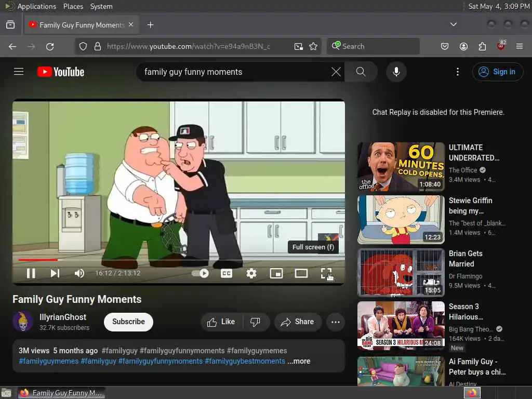Skip to the next video
The width and height of the screenshot is (532, 399).
[x=55, y=273]
